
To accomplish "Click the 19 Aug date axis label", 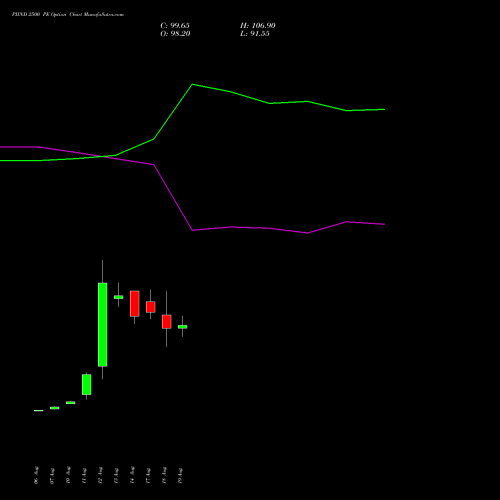I will tap(180, 475).
